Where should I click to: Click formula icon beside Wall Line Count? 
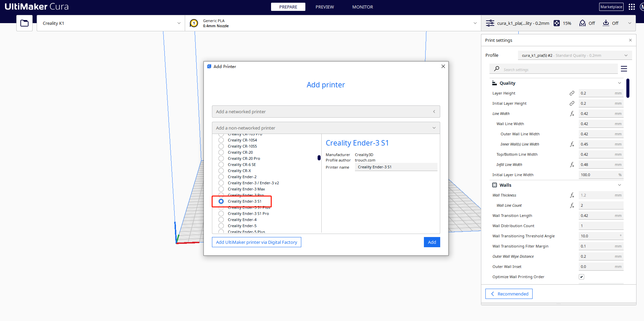click(572, 205)
